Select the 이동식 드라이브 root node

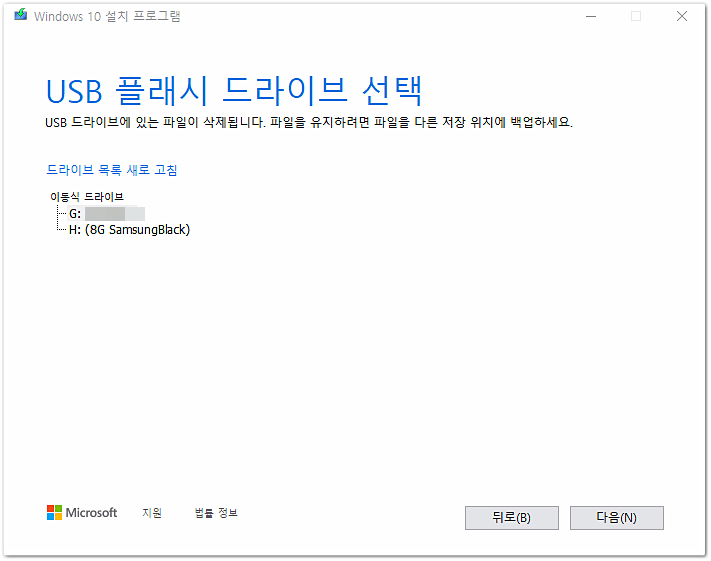(x=87, y=197)
